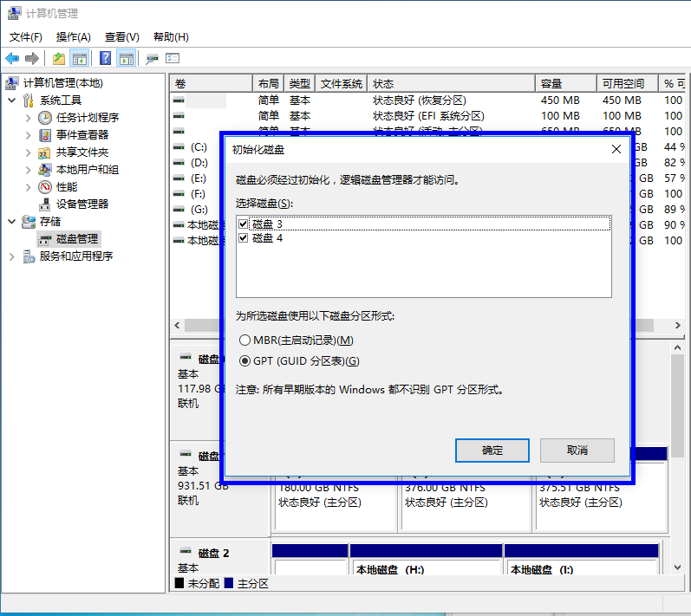Sort by the 可用空间 column header

[628, 84]
